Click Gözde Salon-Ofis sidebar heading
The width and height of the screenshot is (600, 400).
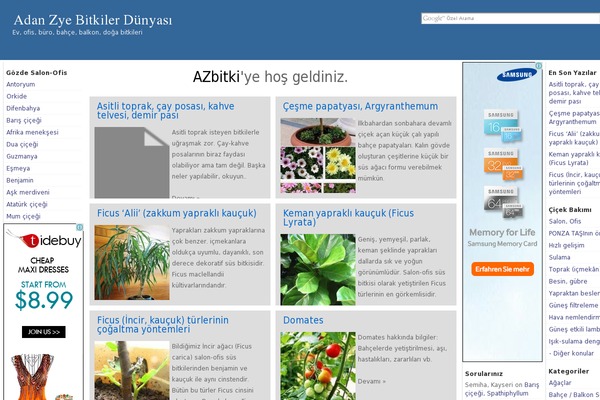pos(37,73)
